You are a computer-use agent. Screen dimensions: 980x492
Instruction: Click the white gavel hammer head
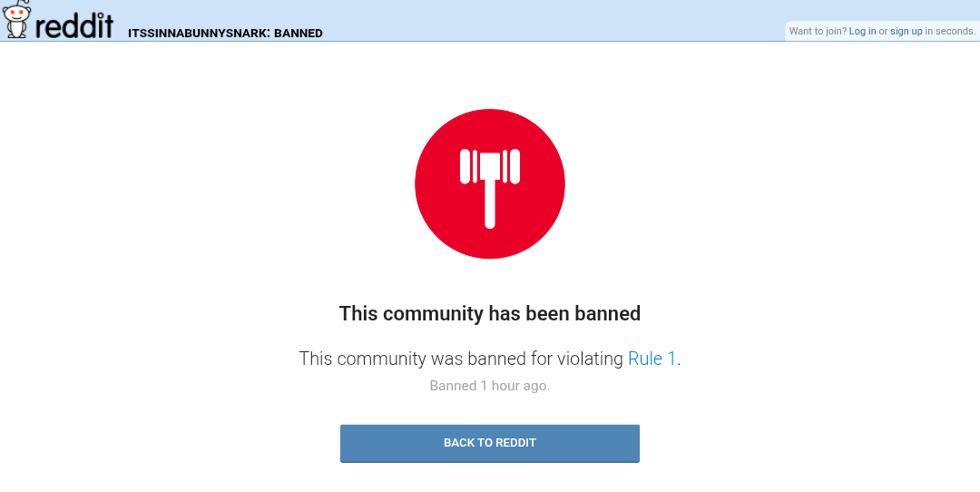click(490, 167)
